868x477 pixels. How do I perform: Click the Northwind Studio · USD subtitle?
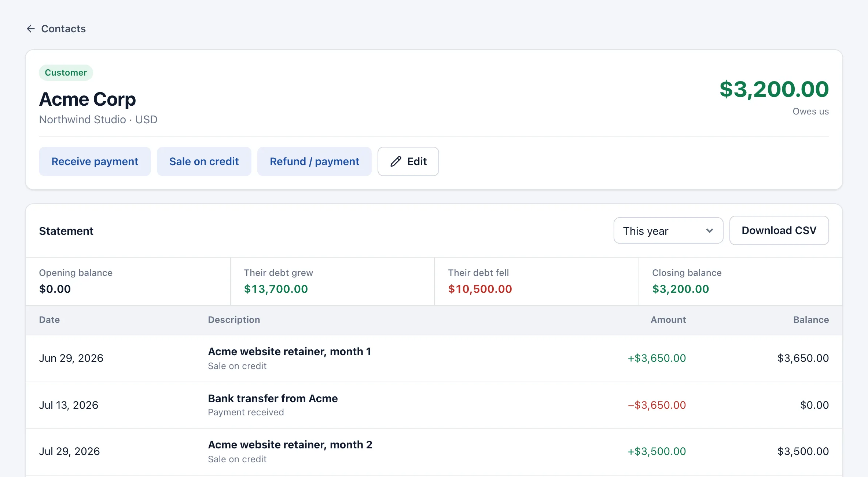point(98,120)
